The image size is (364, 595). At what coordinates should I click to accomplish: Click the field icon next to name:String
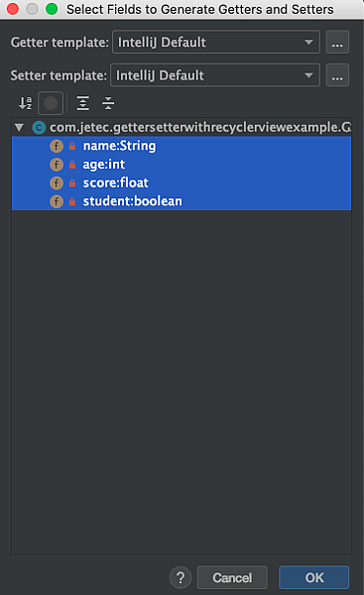pos(57,146)
